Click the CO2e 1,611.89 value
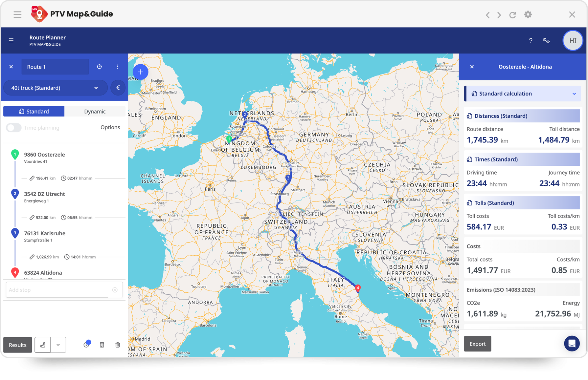The width and height of the screenshot is (588, 380). coord(482,314)
